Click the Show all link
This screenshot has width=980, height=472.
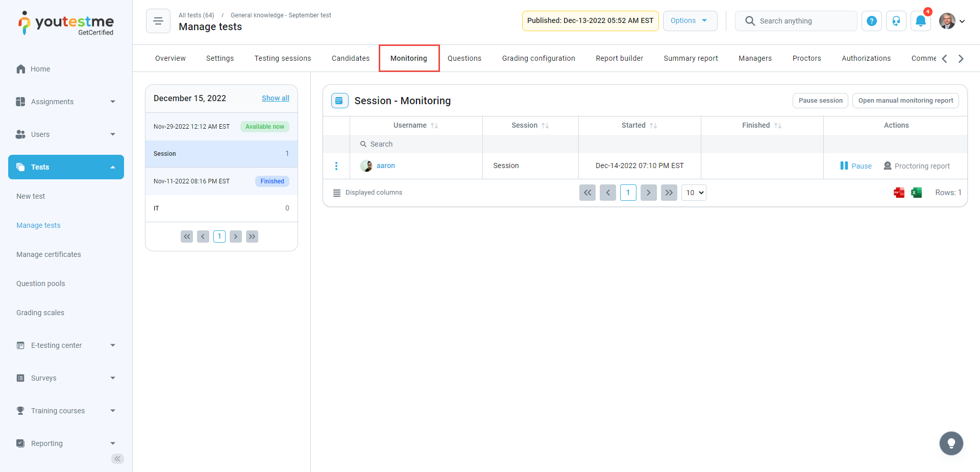pos(275,98)
